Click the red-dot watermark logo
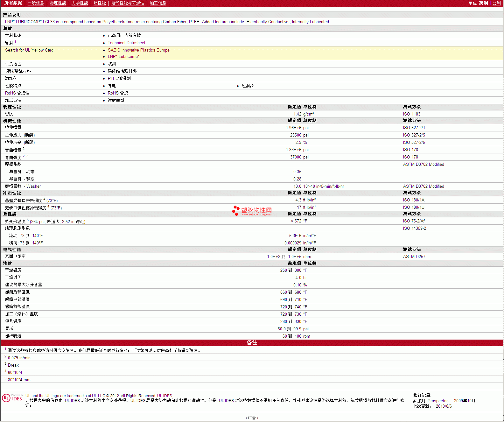 [236, 210]
